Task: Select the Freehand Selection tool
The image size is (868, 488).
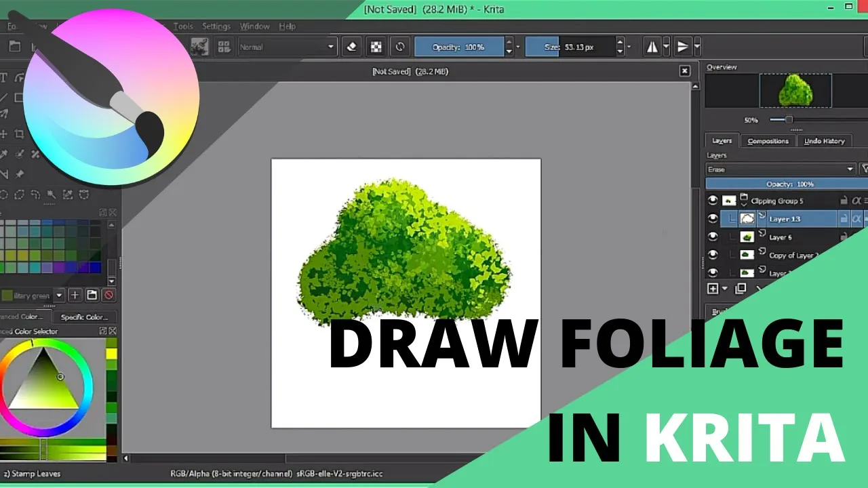Action: 35,195
